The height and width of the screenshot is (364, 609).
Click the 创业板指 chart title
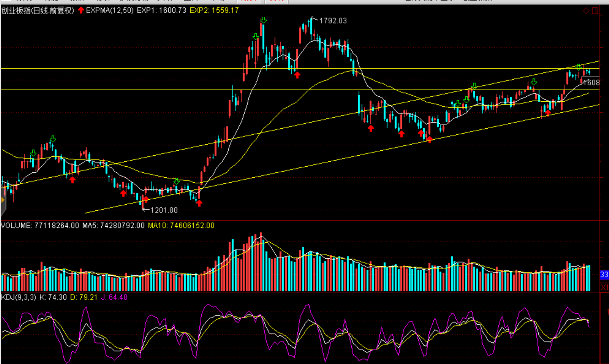point(38,10)
